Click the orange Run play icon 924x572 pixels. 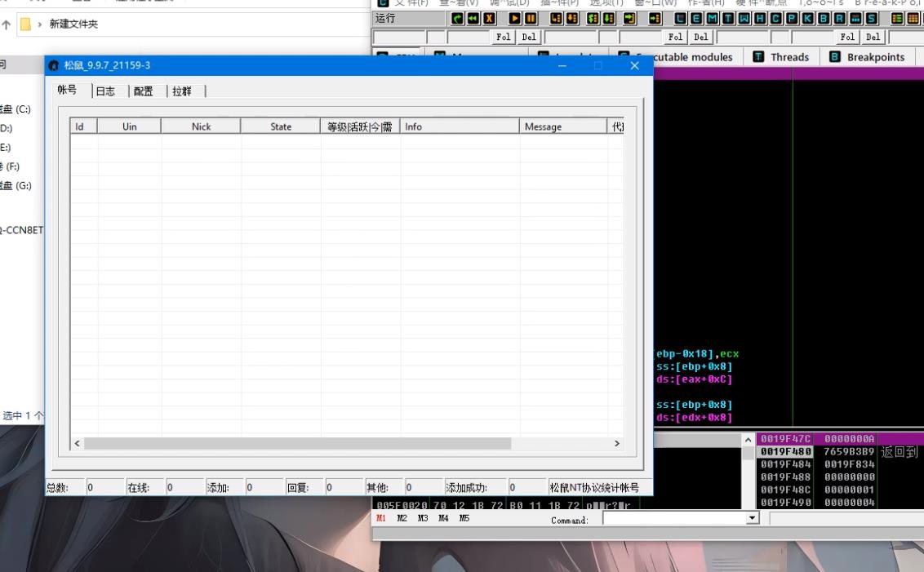click(514, 18)
